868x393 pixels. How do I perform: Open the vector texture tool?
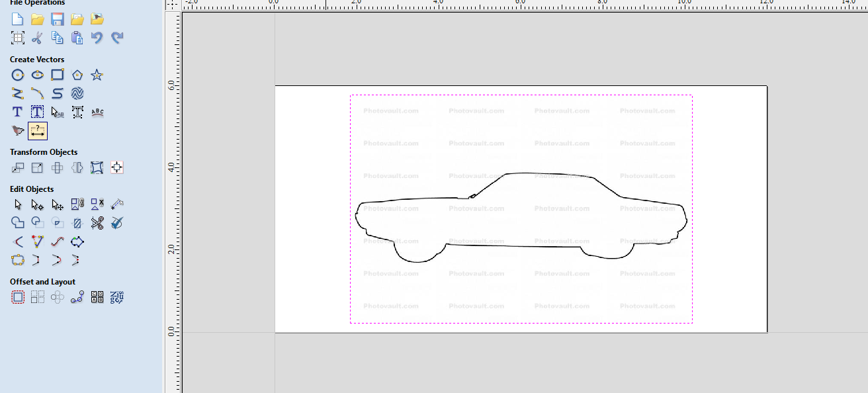[77, 93]
